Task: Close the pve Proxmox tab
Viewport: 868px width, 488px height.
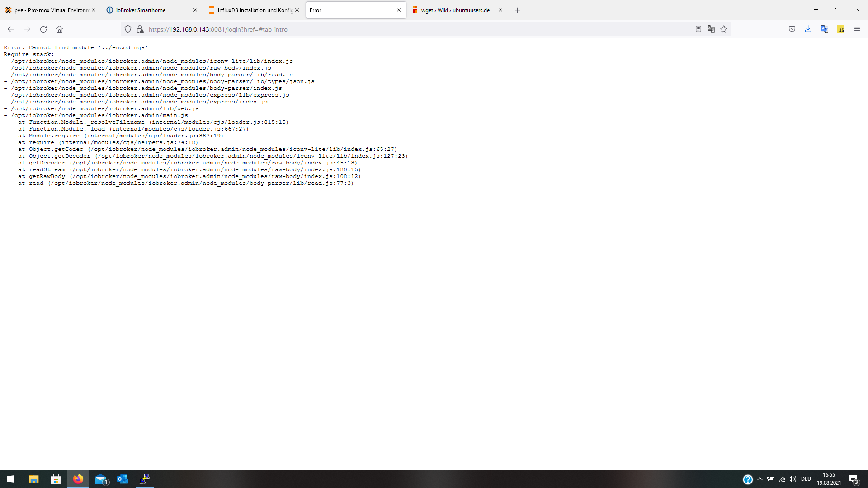Action: point(94,10)
